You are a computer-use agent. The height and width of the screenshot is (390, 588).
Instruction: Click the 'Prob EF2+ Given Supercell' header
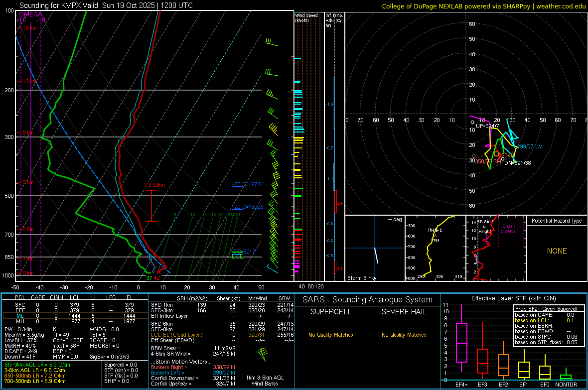tap(546, 309)
